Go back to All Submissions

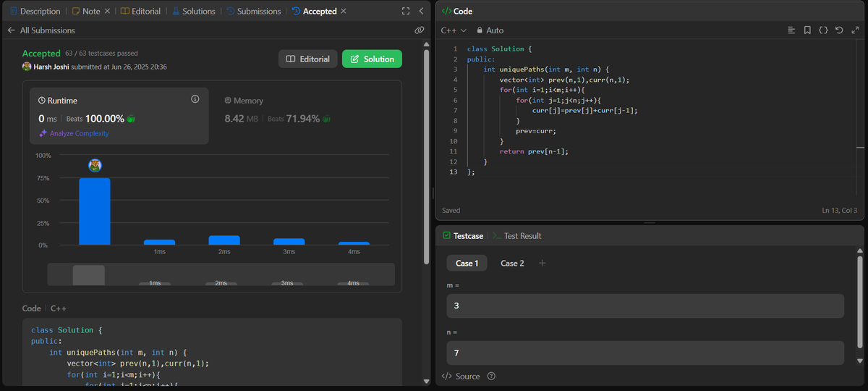[x=41, y=30]
